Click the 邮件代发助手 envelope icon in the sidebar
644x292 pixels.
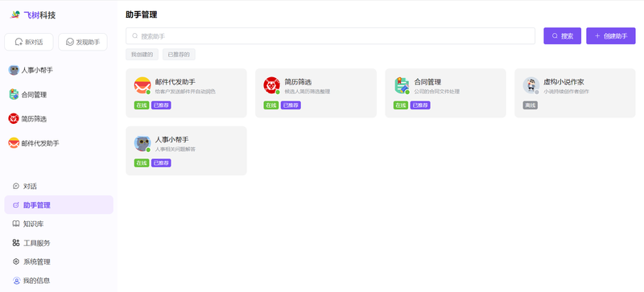click(14, 143)
